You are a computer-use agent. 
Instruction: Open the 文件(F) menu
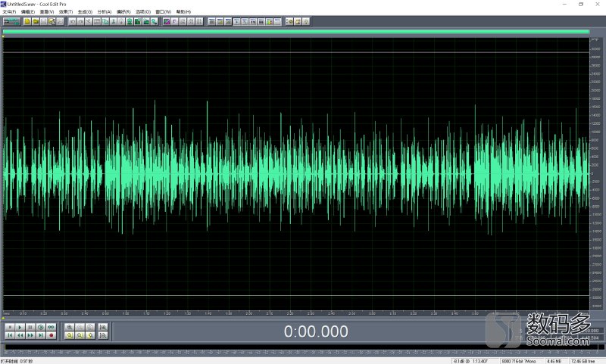(x=8, y=12)
